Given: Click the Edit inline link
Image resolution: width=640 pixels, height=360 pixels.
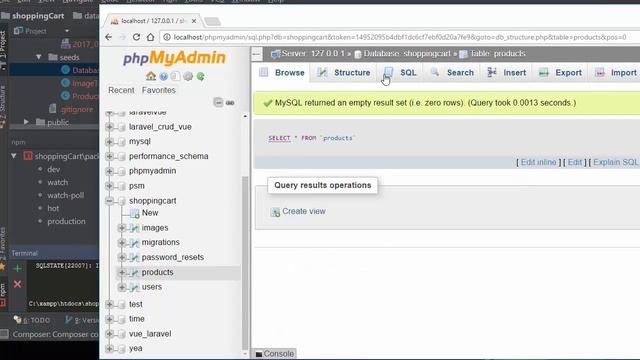Looking at the screenshot, I should click(x=538, y=162).
